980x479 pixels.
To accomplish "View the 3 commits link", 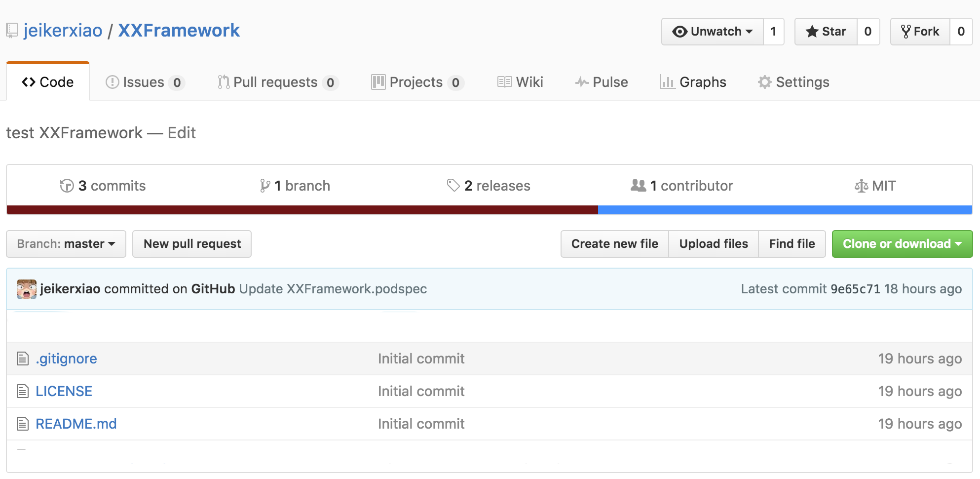I will 103,186.
